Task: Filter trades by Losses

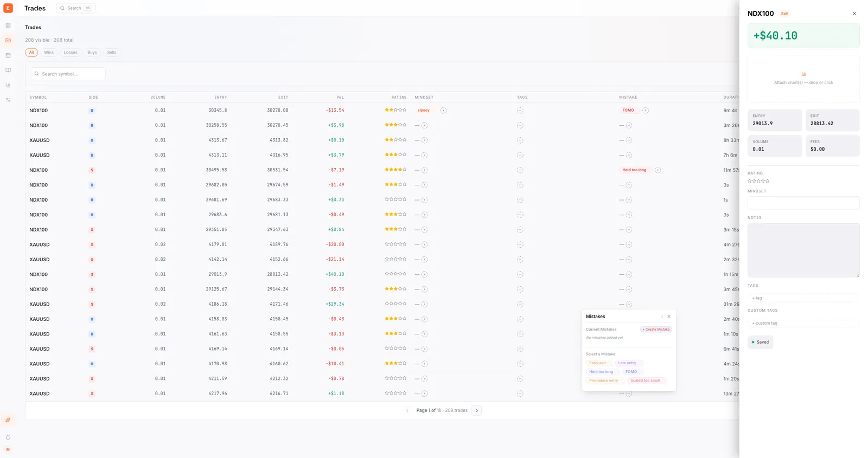Action: click(x=71, y=53)
